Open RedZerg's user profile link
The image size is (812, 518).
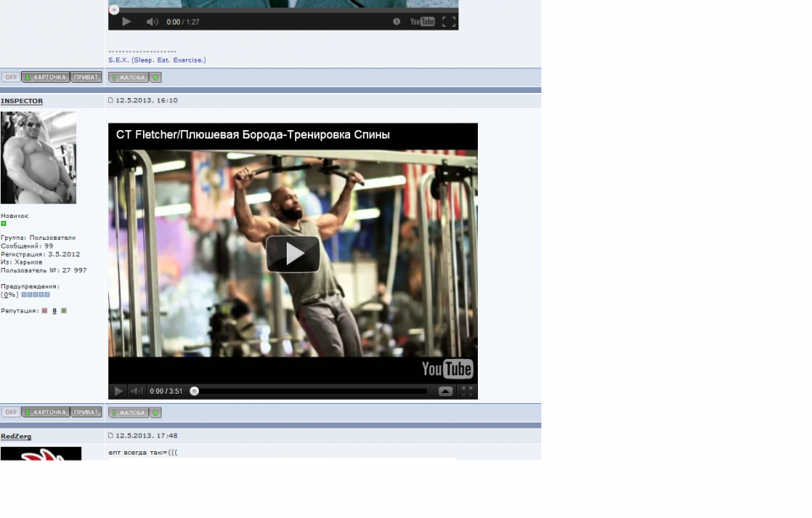(17, 437)
